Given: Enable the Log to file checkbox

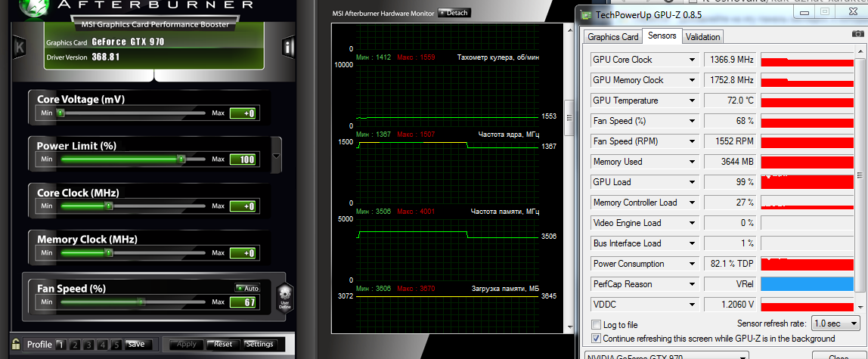Looking at the screenshot, I should 597,325.
